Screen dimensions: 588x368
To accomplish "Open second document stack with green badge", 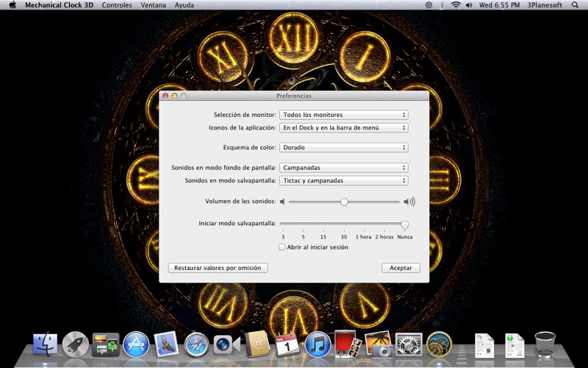I will click(514, 345).
